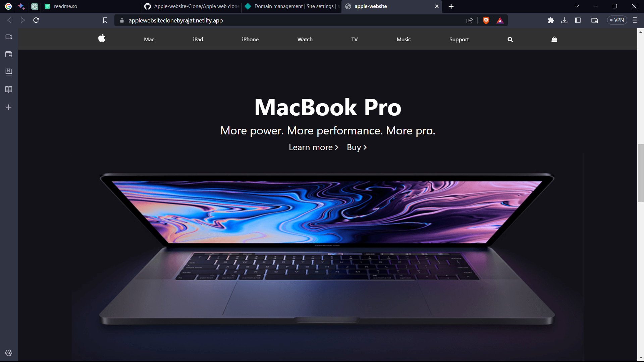The width and height of the screenshot is (644, 362).
Task: Click the Brave browser lion icon
Action: tap(486, 20)
